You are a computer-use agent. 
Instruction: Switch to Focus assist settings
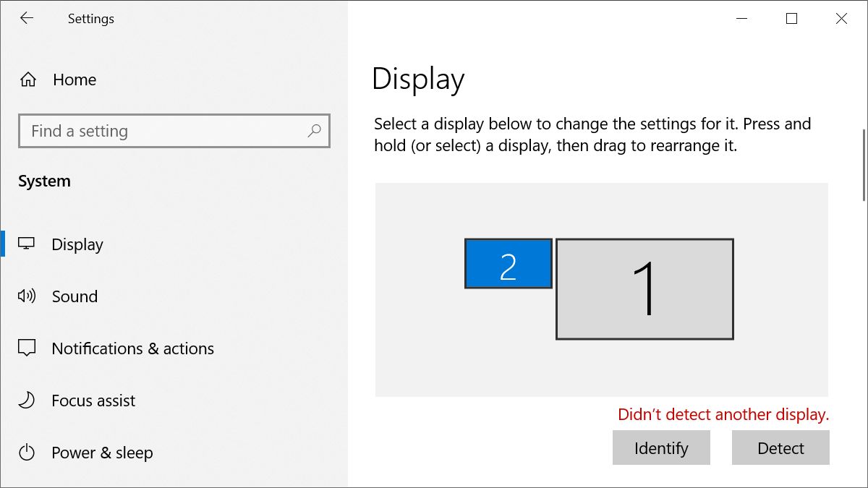pyautogui.click(x=93, y=401)
